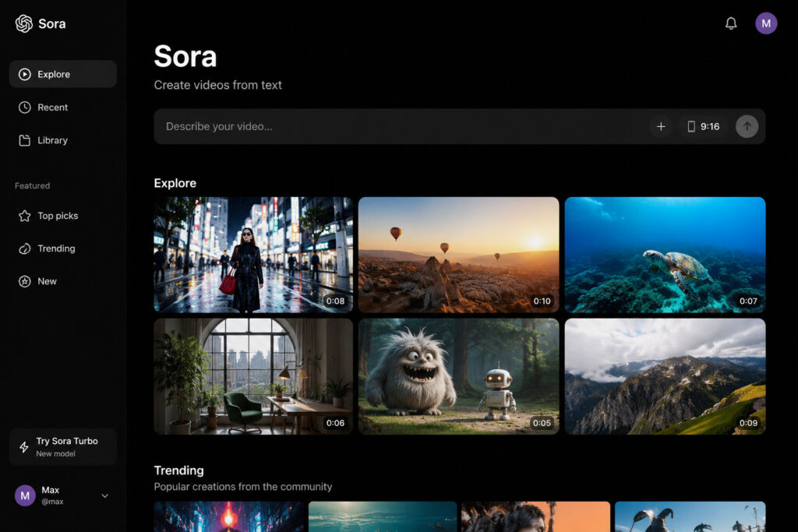
Task: Open the arched window office video
Action: click(x=253, y=376)
